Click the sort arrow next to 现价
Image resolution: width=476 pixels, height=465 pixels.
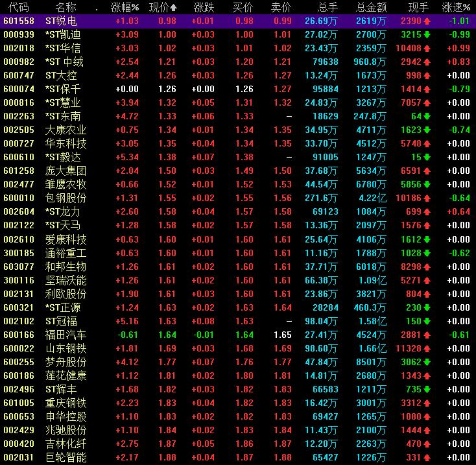click(x=174, y=8)
